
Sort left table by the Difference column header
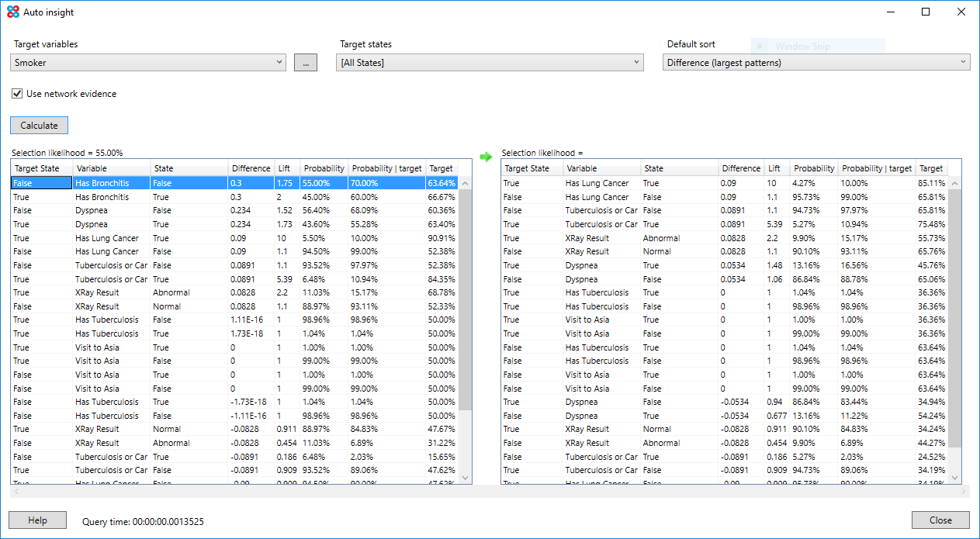coord(251,168)
